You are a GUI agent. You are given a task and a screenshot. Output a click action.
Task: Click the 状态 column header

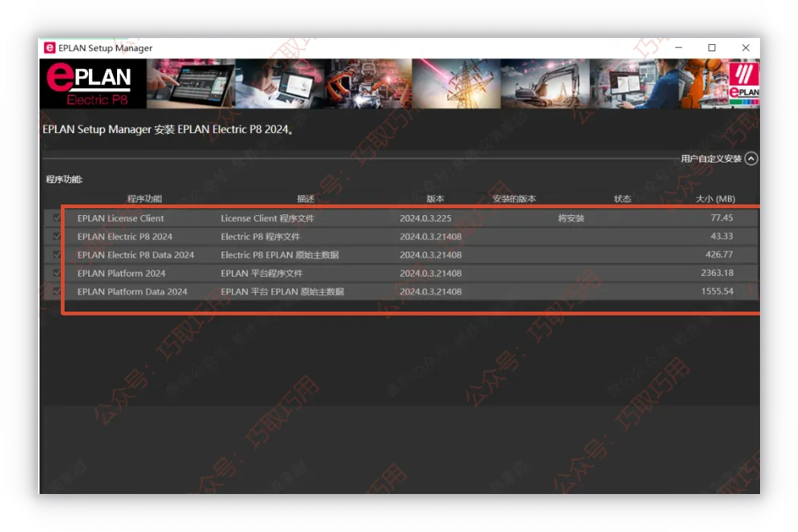(x=622, y=198)
